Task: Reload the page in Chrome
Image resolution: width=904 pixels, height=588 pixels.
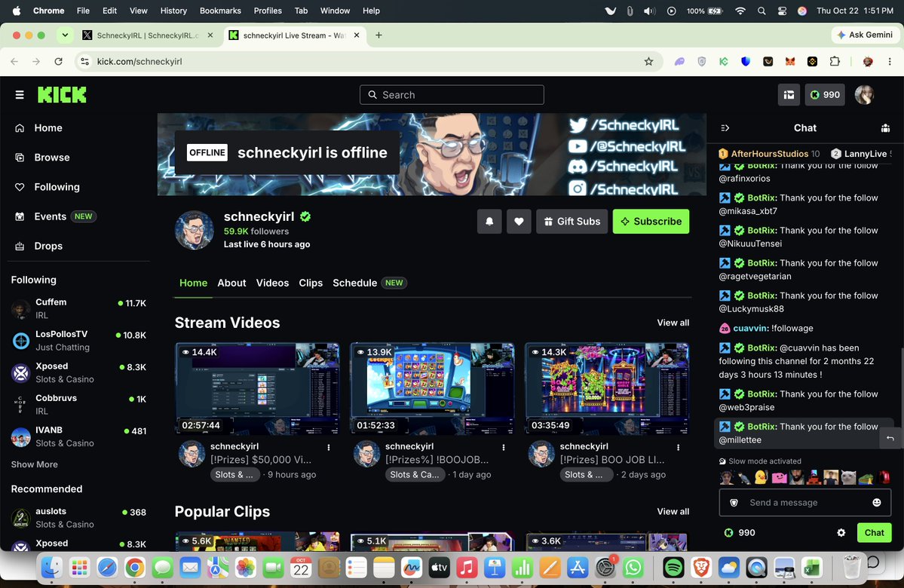Action: coord(58,62)
